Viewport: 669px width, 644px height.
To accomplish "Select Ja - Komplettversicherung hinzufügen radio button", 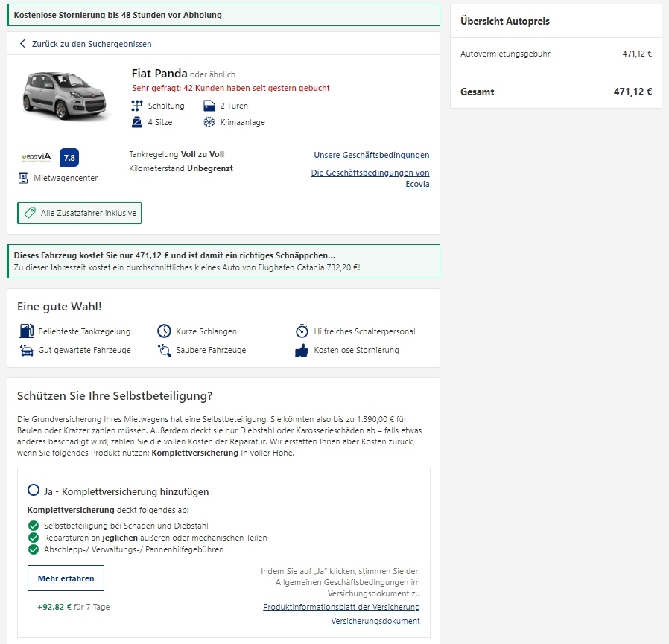I will point(34,490).
